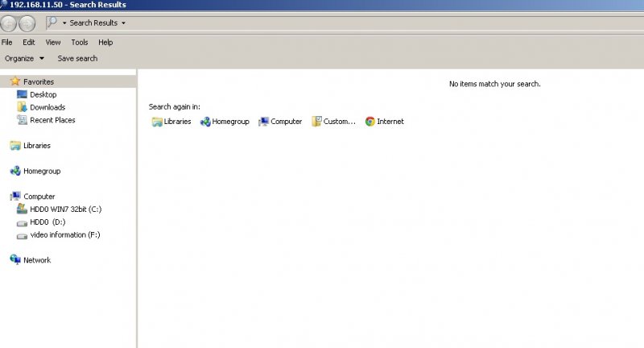Screen dimensions: 644x348
Task: Click the Custom... search location icon
Action: pyautogui.click(x=316, y=121)
